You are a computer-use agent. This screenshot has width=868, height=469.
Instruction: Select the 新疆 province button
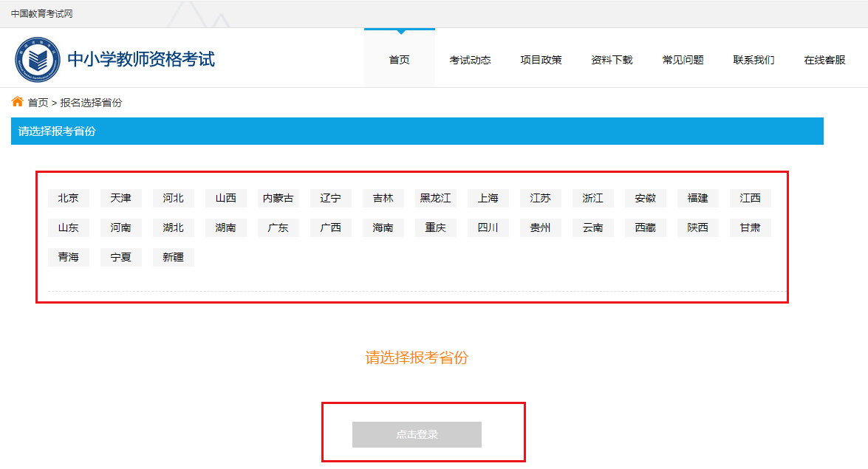point(174,257)
